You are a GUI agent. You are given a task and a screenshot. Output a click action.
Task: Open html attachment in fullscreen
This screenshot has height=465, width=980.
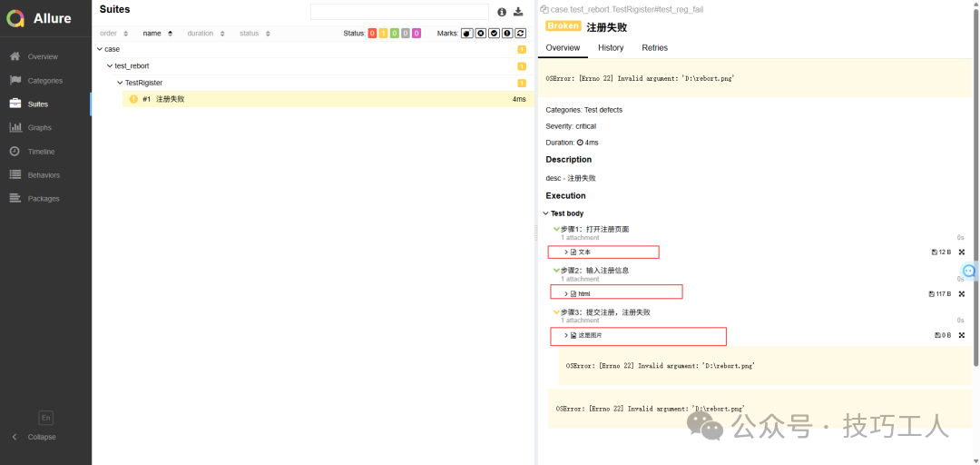tap(962, 293)
